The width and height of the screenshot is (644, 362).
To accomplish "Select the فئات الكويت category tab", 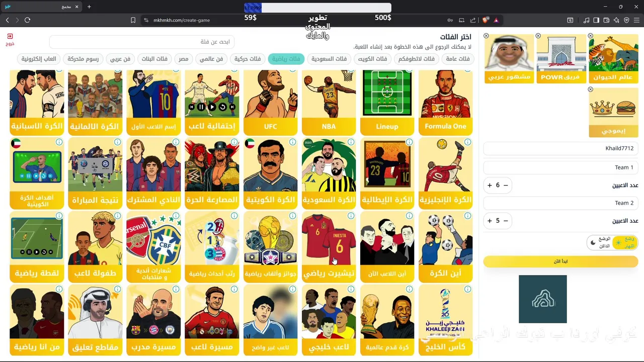I will (x=372, y=59).
